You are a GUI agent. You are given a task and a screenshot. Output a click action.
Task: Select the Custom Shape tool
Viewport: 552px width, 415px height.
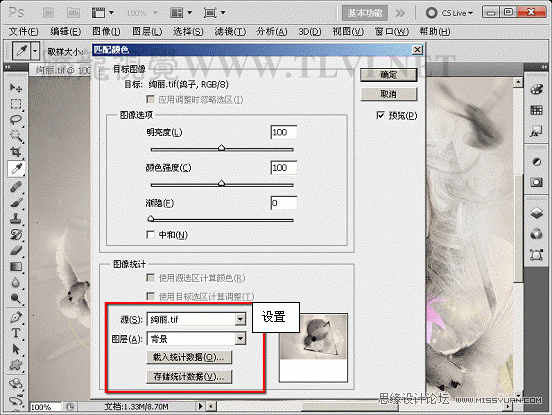coord(16,365)
